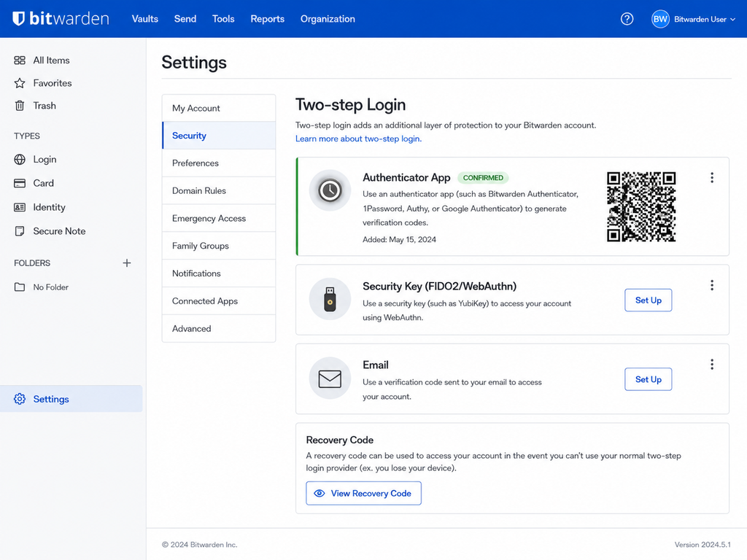This screenshot has width=747, height=560.
Task: Click the Favorites sidebar label
Action: 53,83
